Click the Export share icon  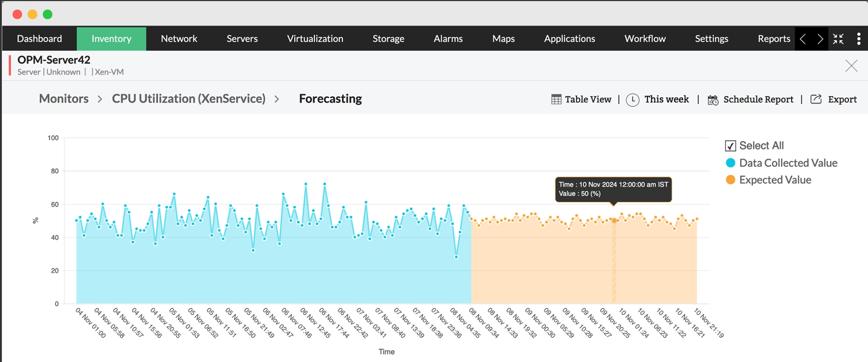(x=816, y=99)
